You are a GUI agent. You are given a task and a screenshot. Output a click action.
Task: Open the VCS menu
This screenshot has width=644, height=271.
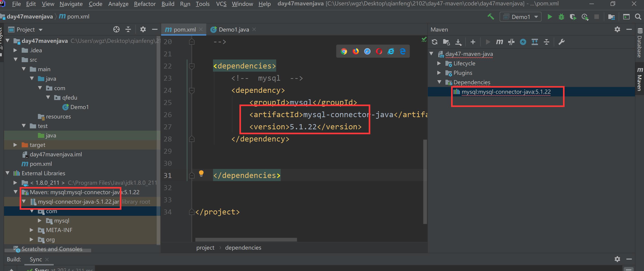click(x=221, y=4)
